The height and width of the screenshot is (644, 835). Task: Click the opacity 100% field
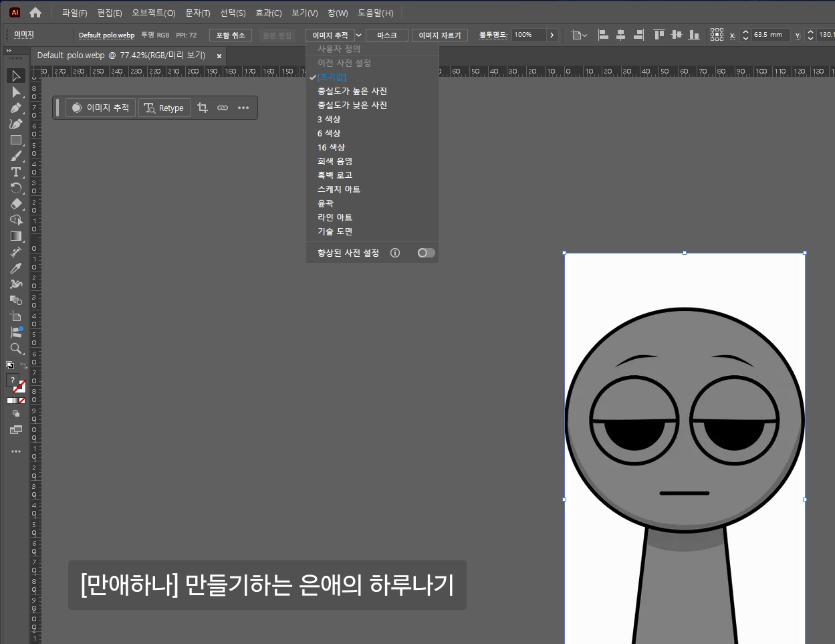click(x=529, y=35)
